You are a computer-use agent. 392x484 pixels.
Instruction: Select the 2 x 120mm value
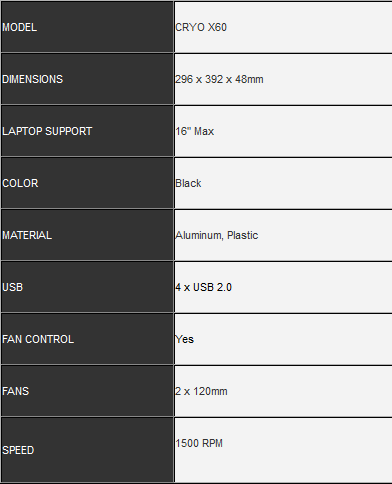pyautogui.click(x=201, y=391)
